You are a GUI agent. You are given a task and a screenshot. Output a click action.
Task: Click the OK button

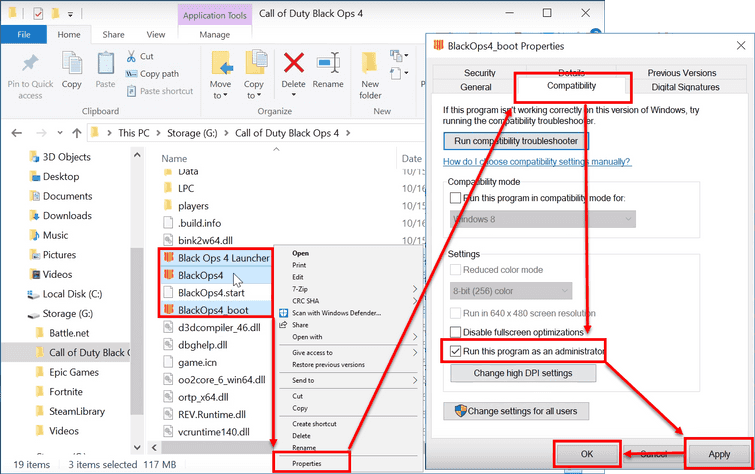click(x=586, y=454)
